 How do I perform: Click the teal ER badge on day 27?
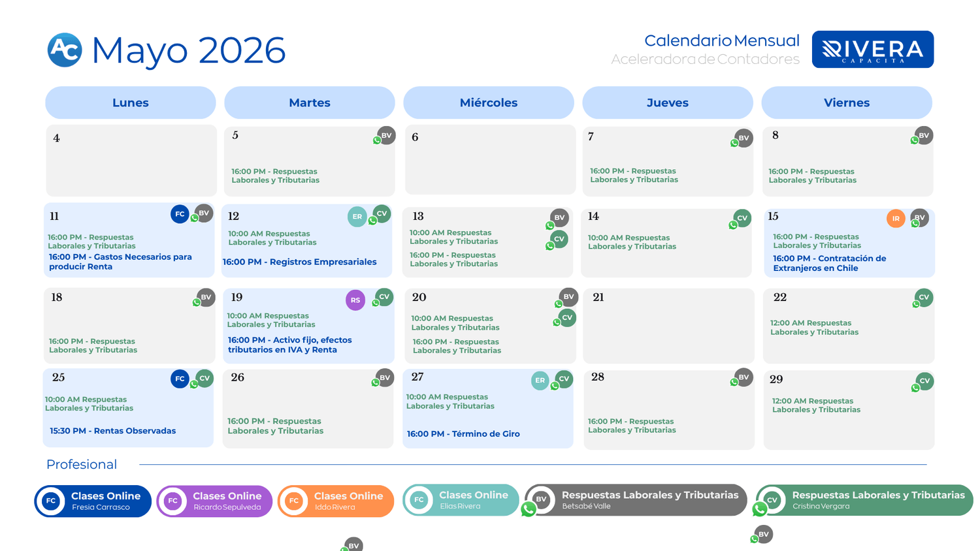540,381
